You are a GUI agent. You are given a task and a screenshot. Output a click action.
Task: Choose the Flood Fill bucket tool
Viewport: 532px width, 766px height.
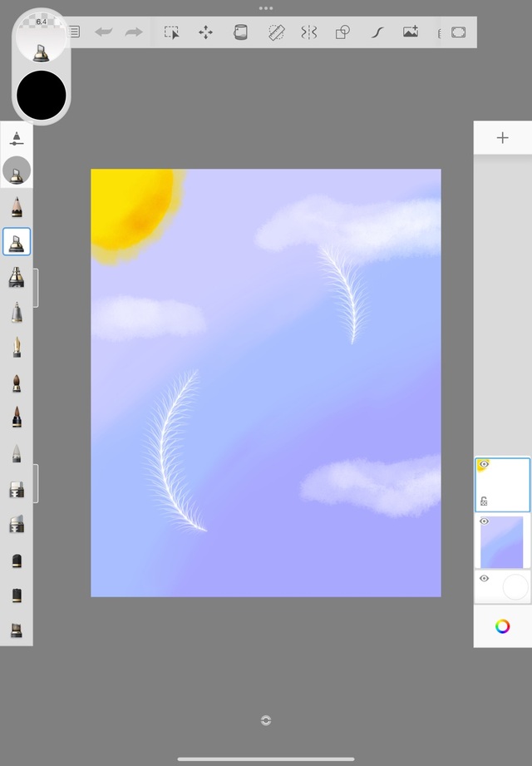[x=240, y=32]
